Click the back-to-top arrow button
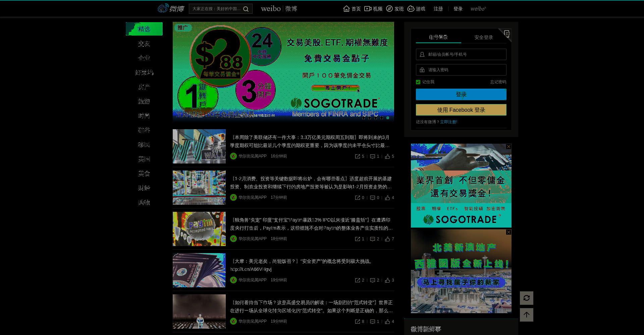The image size is (644, 335). click(526, 315)
